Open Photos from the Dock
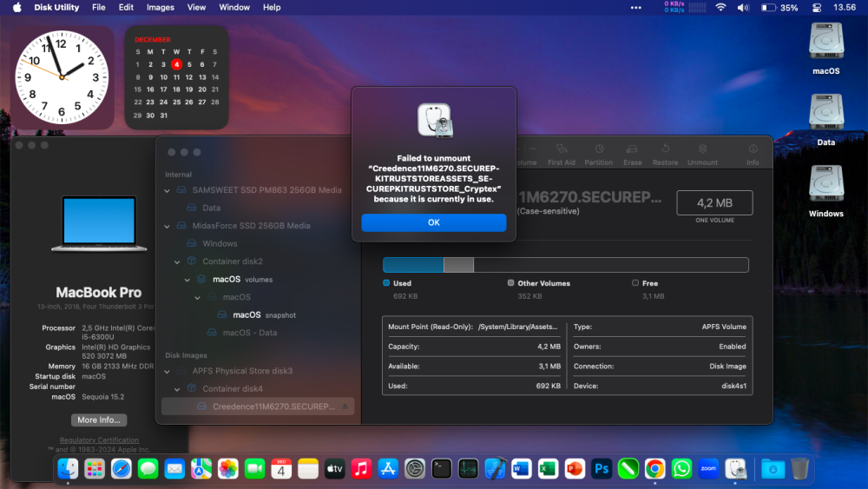 click(x=228, y=469)
